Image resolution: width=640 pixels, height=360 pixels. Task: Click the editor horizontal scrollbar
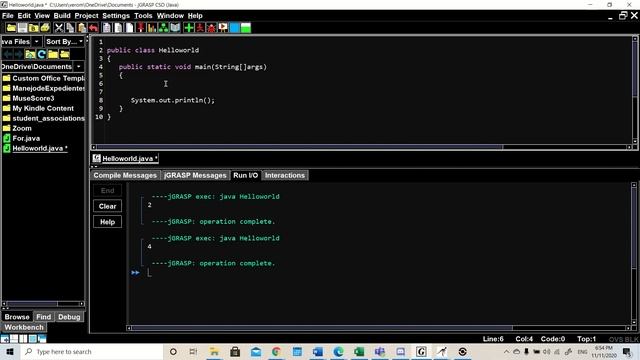[361, 147]
